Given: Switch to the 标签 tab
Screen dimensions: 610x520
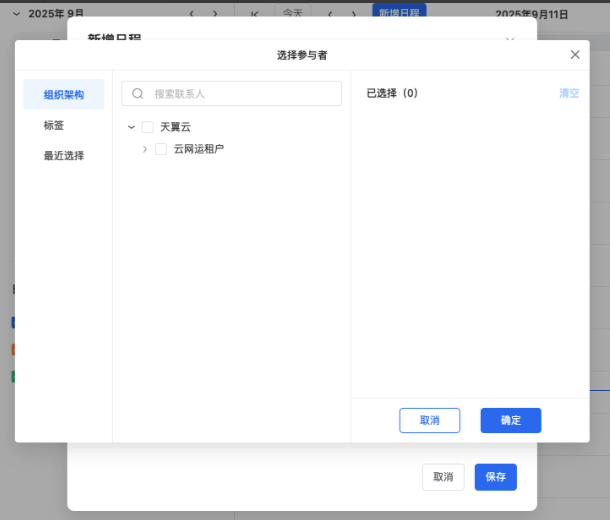Looking at the screenshot, I should [54, 125].
